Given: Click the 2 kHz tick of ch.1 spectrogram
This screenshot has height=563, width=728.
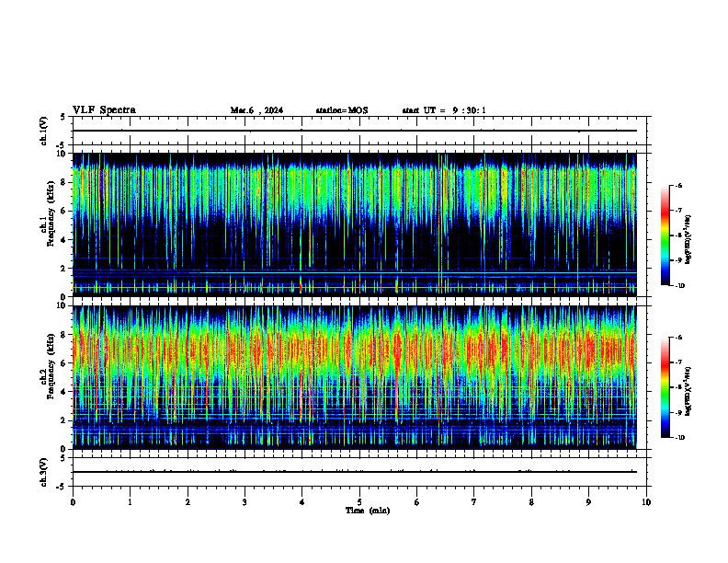Looking at the screenshot, I should click(x=63, y=269).
